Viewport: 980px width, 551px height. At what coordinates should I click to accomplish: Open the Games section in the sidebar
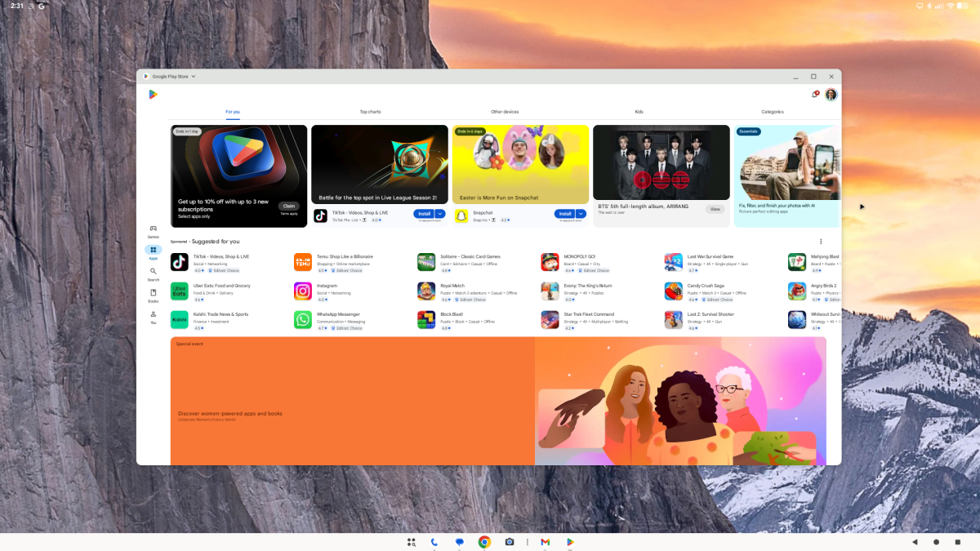[x=154, y=229]
